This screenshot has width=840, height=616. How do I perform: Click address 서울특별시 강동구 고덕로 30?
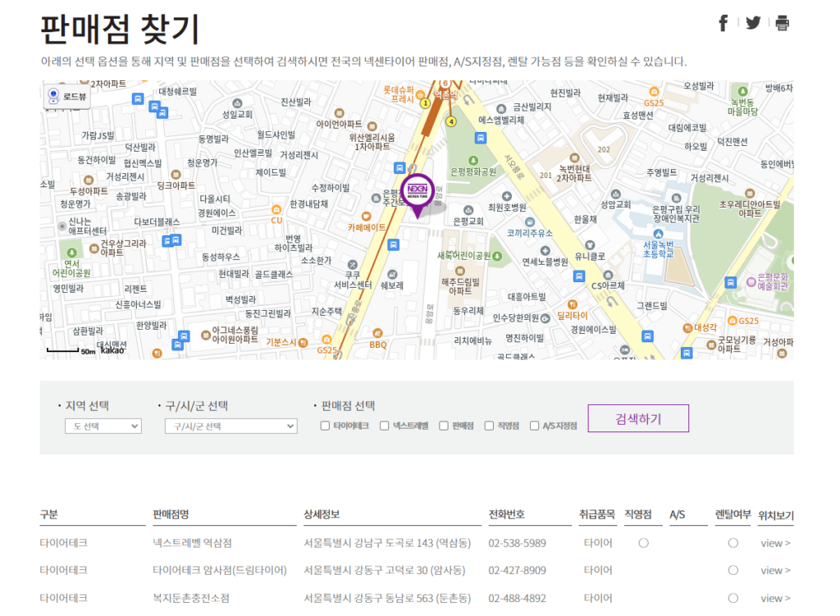tap(385, 570)
